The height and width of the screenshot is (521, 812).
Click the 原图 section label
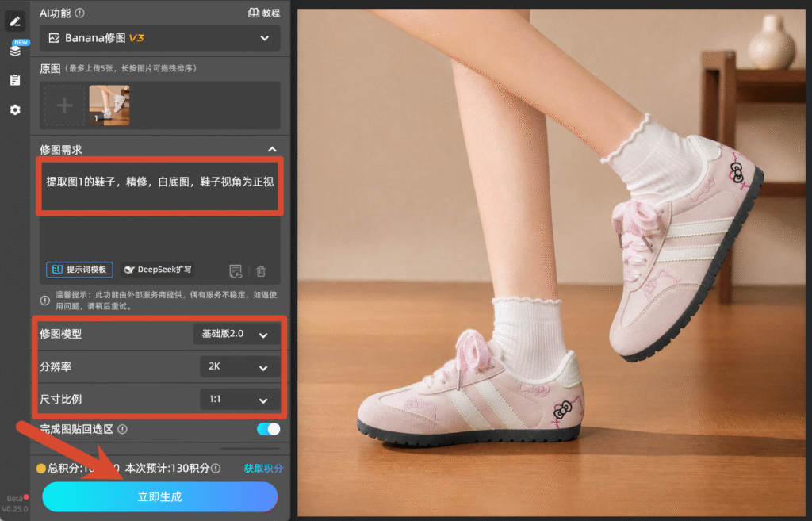click(x=50, y=68)
